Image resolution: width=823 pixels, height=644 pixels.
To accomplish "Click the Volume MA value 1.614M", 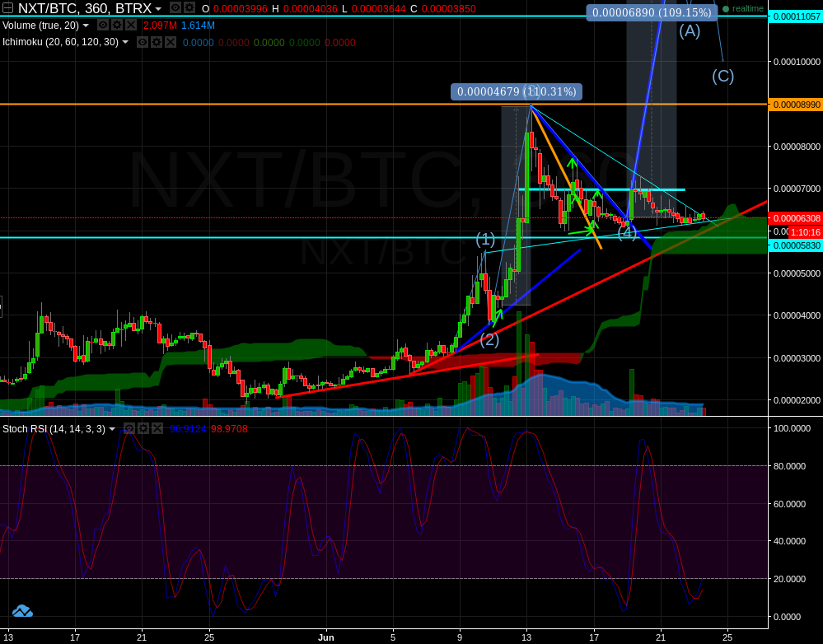I will tap(198, 26).
